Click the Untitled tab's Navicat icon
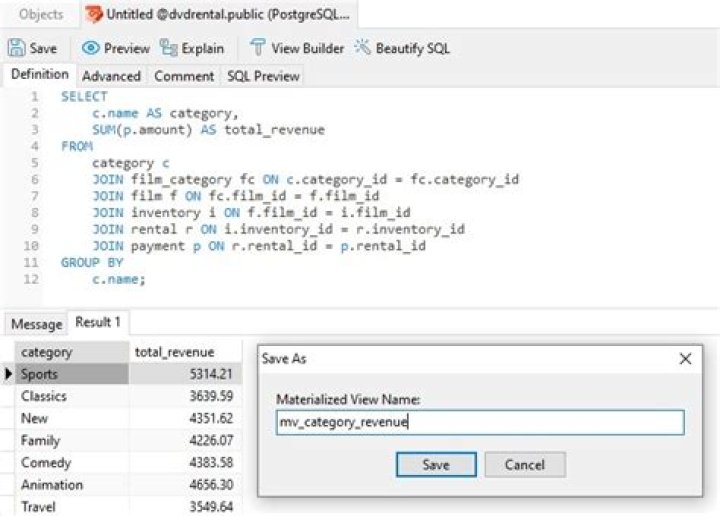Image resolution: width=720 pixels, height=516 pixels. coord(94,14)
